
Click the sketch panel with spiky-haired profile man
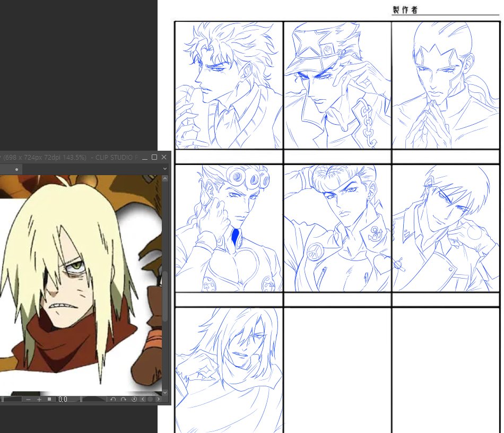coord(229,85)
